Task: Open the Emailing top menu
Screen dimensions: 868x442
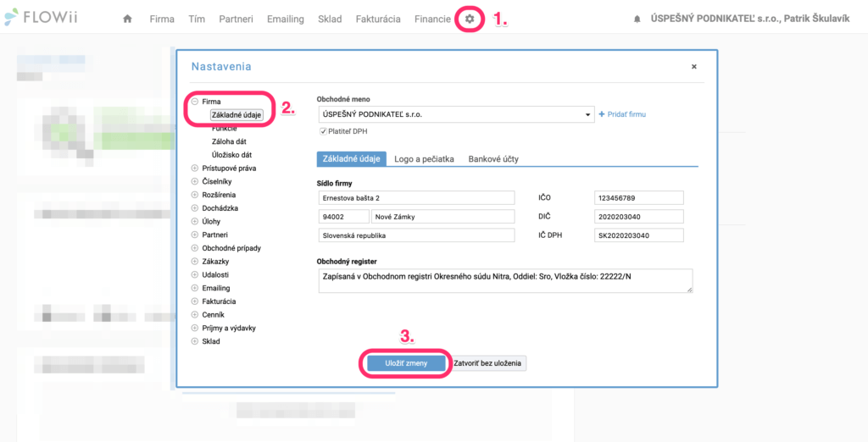Action: [x=286, y=19]
